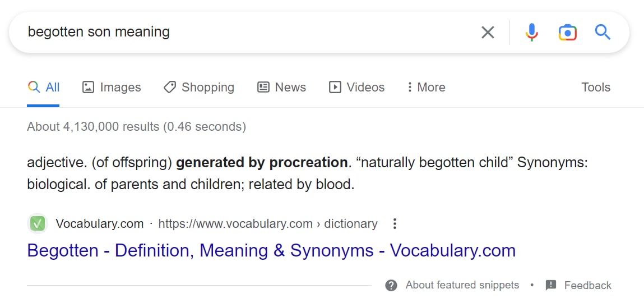Open About featured snippets link
The image size is (644, 307).
[x=462, y=285]
